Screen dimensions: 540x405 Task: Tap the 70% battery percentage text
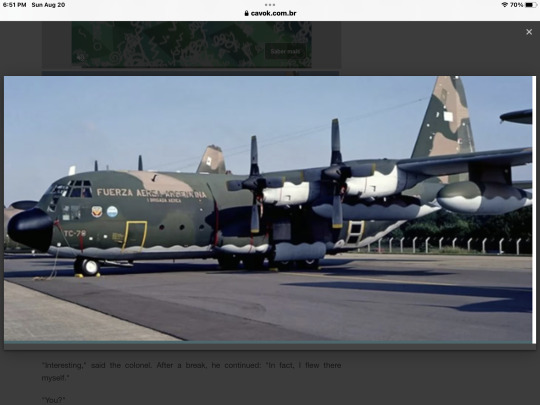tap(517, 4)
